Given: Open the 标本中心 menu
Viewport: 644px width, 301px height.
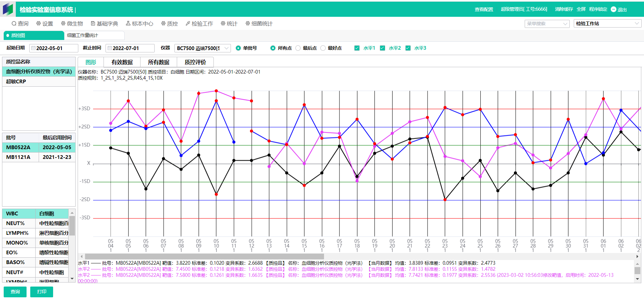Looking at the screenshot, I should click(139, 24).
